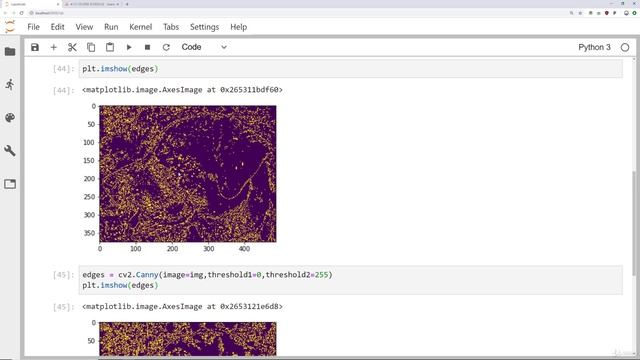Click the [45]: input cell prompt
The height and width of the screenshot is (360, 640).
[64, 275]
